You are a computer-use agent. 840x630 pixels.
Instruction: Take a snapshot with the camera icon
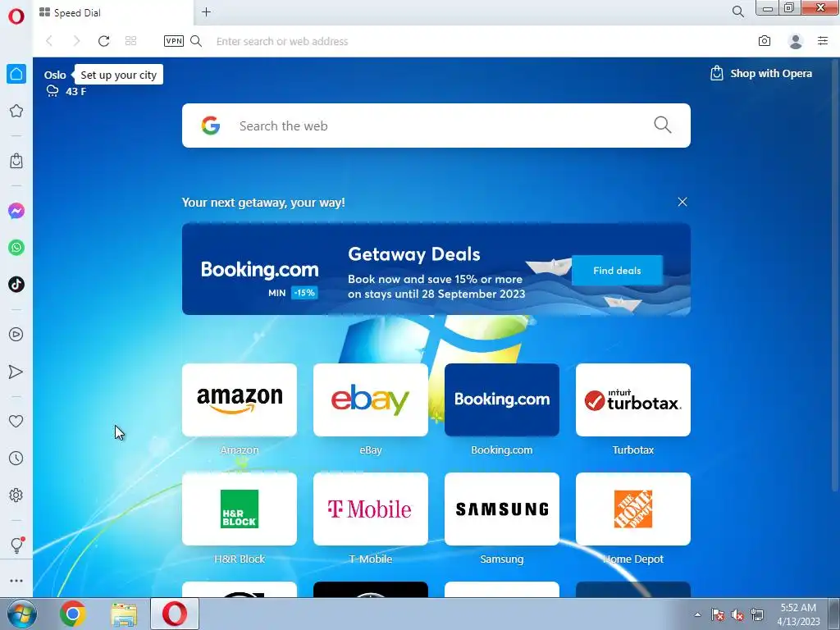765,41
